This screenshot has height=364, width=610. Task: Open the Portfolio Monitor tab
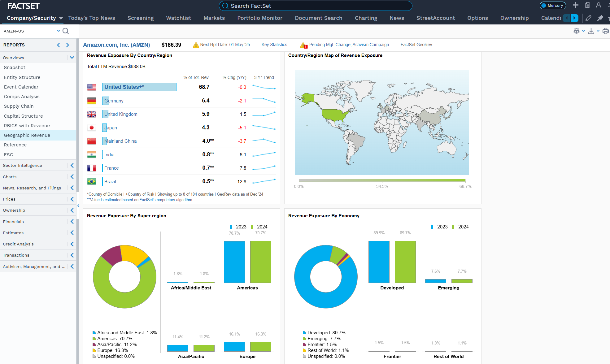tap(259, 18)
